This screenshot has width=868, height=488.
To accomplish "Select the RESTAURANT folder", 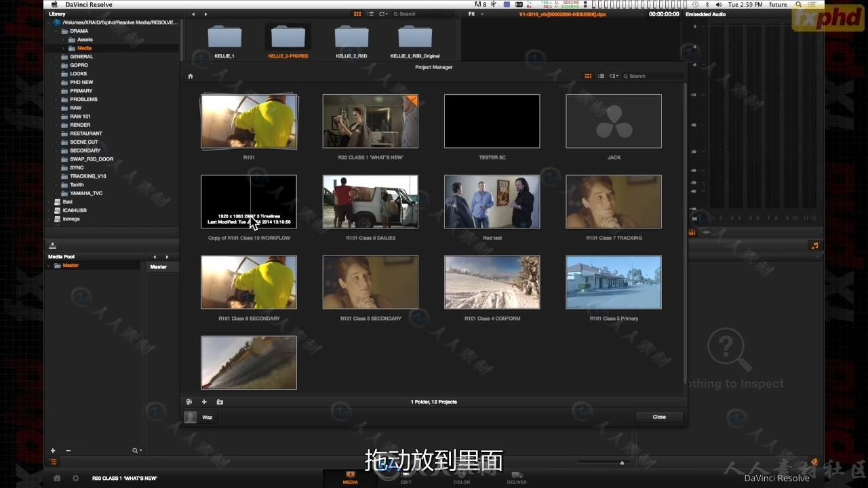I will (86, 134).
